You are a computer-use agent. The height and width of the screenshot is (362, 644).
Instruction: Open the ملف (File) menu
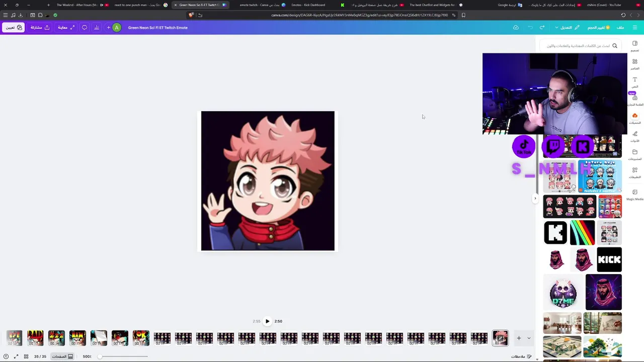click(x=620, y=28)
